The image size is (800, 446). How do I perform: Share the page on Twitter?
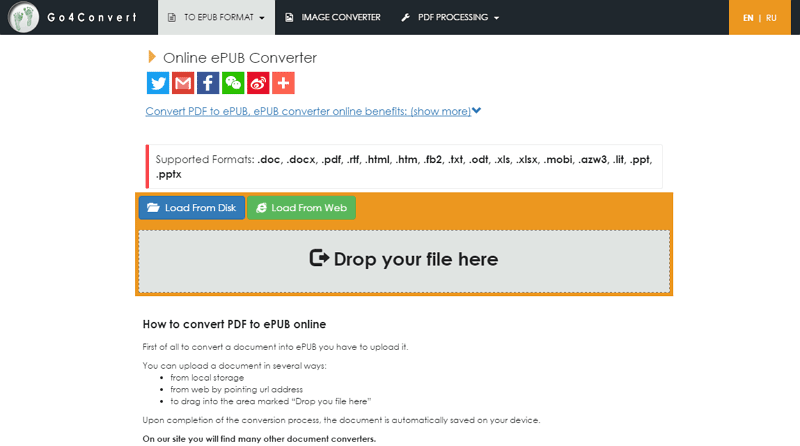[x=158, y=83]
